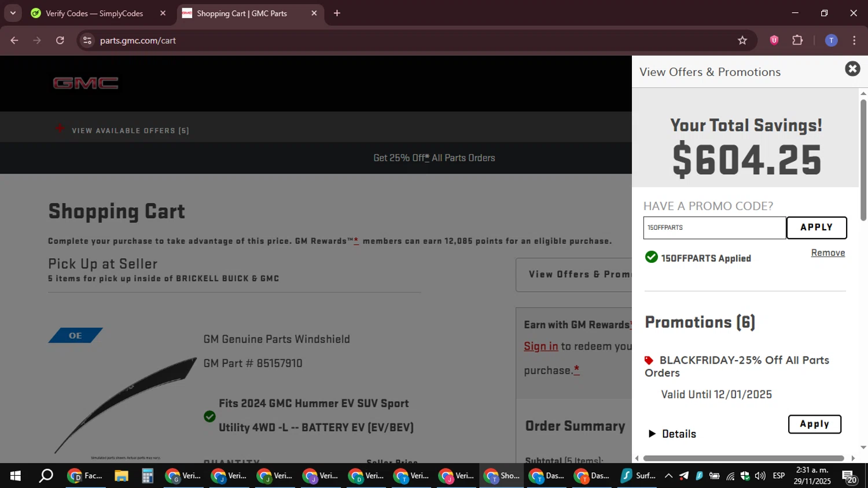This screenshot has height=488, width=868.
Task: Open a new browser tab
Action: [x=337, y=13]
